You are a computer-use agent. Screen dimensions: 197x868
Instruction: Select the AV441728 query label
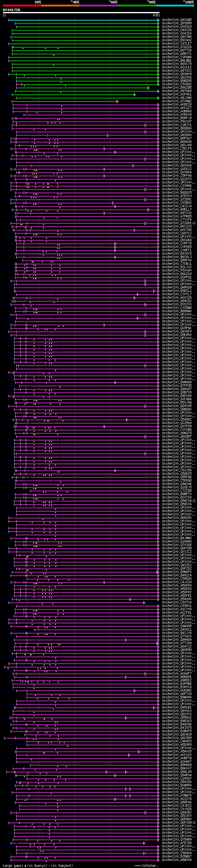tap(11, 10)
